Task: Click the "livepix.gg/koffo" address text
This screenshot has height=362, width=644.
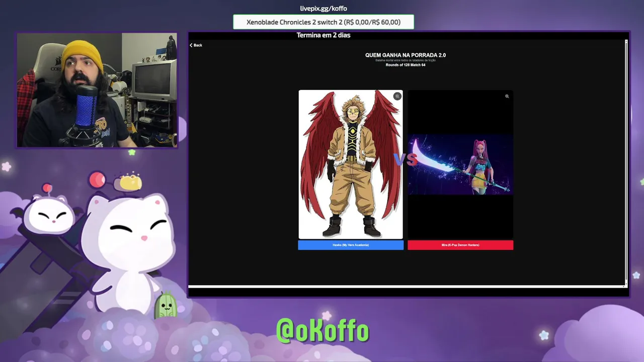Action: click(x=324, y=9)
